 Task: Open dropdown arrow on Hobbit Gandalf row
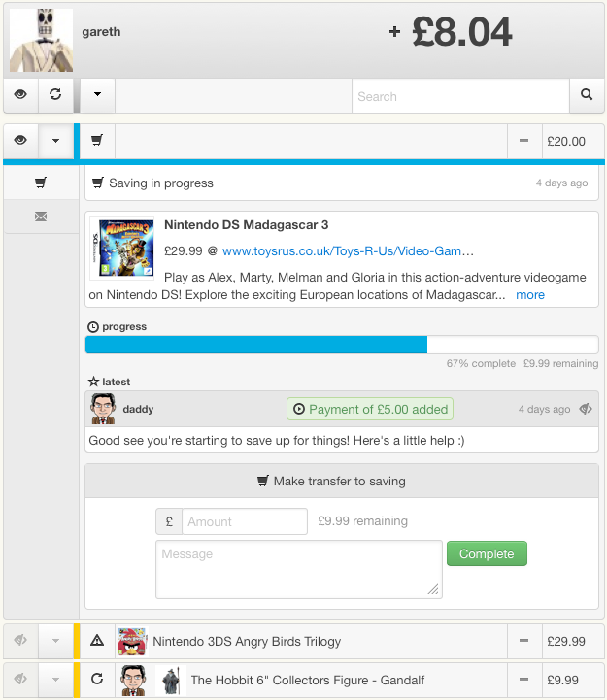click(x=55, y=680)
